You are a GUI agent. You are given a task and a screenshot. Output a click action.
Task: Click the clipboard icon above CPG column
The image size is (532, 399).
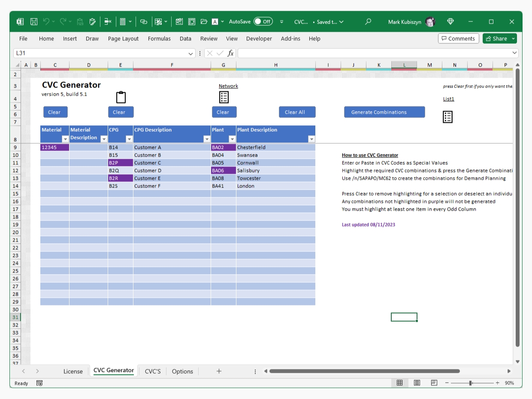pos(121,97)
